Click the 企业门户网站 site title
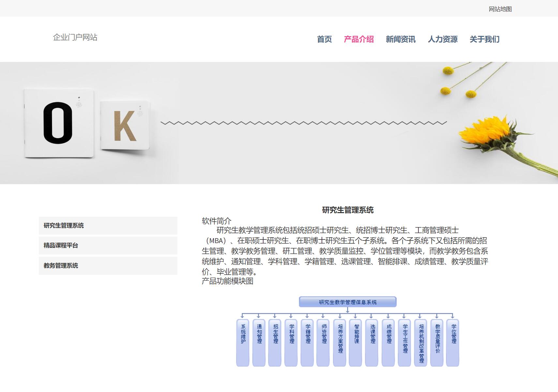The image size is (558, 392). pos(75,37)
